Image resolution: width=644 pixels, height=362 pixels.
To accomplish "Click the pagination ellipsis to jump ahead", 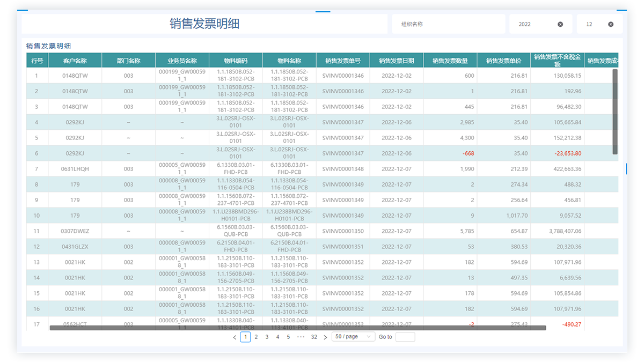I will 301,337.
